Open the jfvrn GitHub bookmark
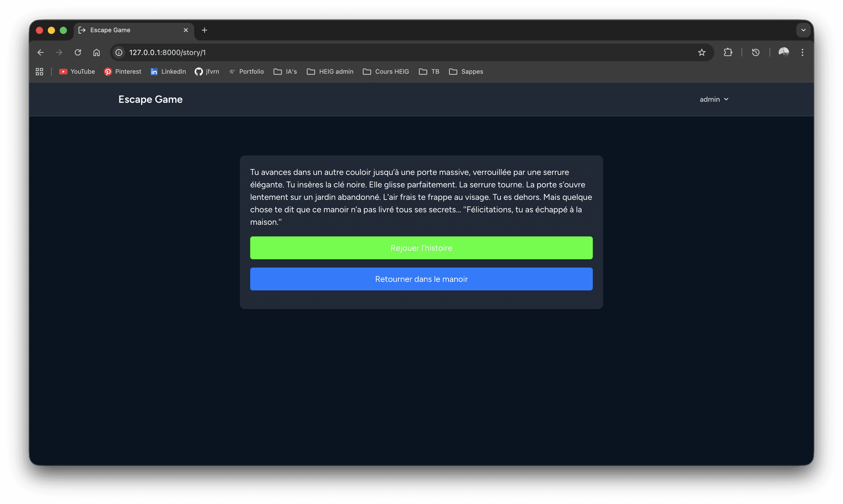The width and height of the screenshot is (843, 504). (207, 71)
